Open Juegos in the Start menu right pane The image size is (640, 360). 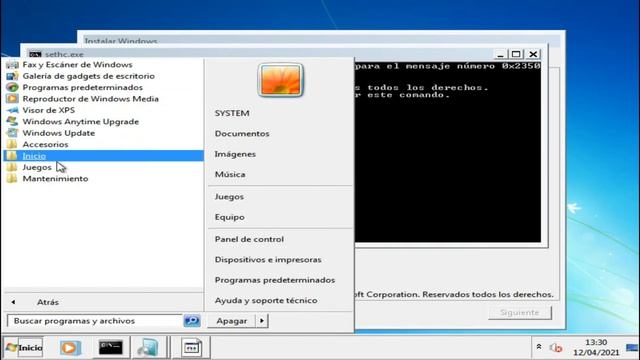pos(229,197)
